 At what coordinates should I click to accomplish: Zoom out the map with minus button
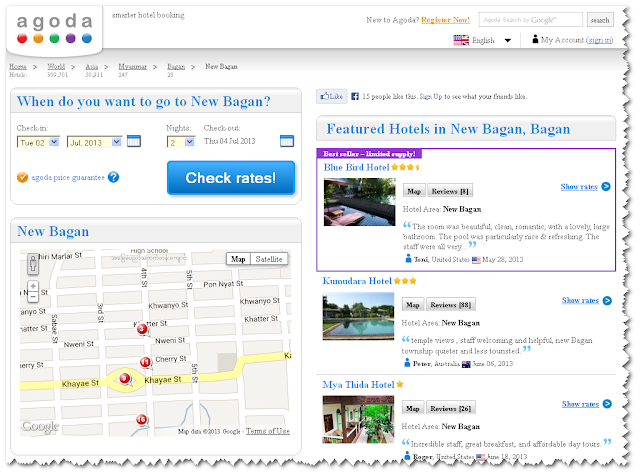(33, 297)
